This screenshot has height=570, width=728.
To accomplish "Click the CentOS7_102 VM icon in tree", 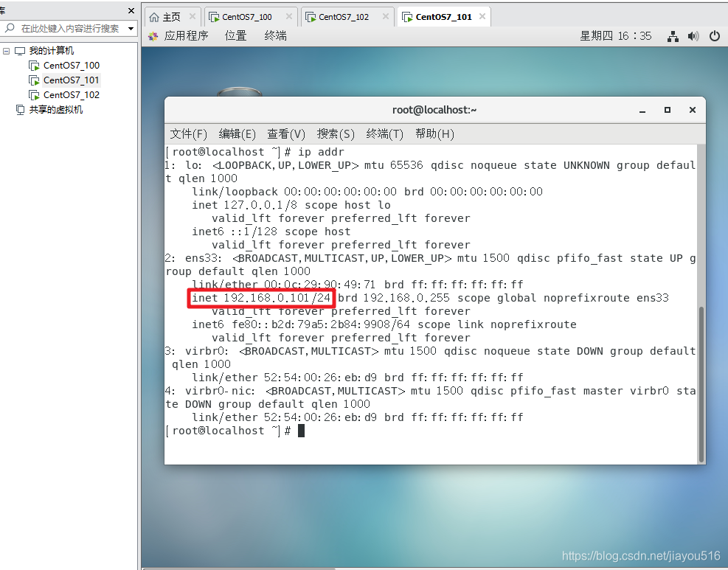I will pyautogui.click(x=34, y=96).
